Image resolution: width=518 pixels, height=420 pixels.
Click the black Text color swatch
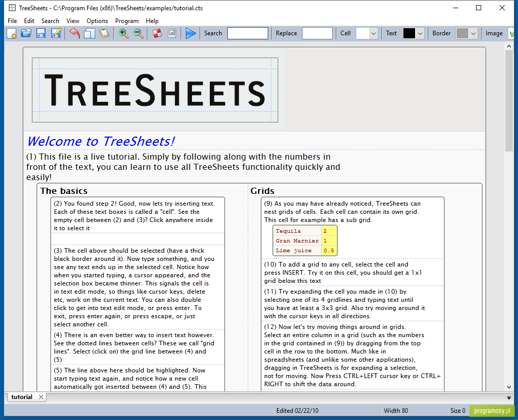click(x=409, y=33)
